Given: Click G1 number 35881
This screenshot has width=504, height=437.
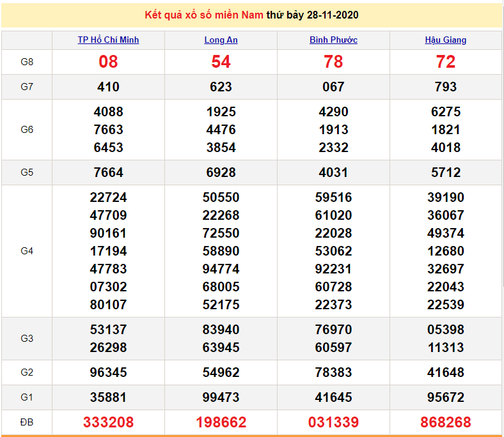Looking at the screenshot, I should tap(108, 397).
